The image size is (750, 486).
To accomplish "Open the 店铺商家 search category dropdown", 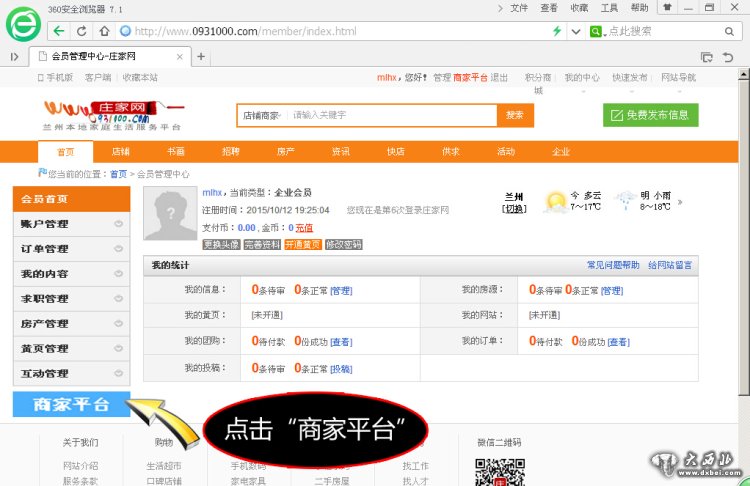I will (x=262, y=115).
